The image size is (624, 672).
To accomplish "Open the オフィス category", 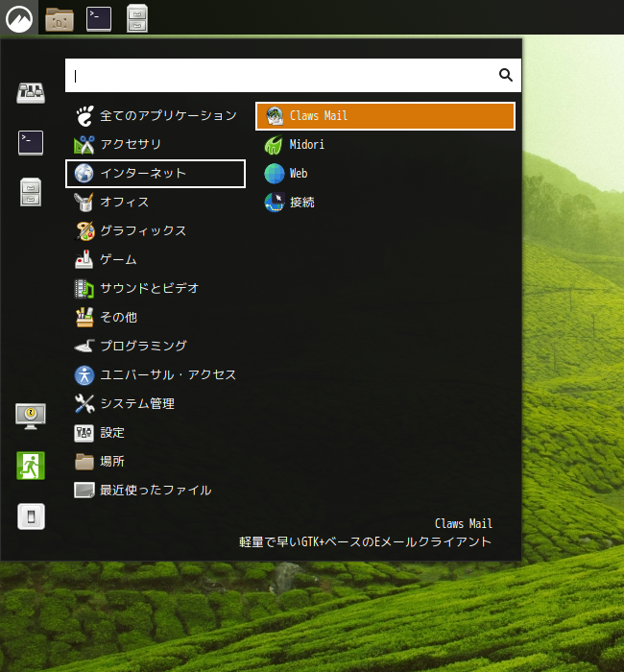I will click(x=156, y=203).
